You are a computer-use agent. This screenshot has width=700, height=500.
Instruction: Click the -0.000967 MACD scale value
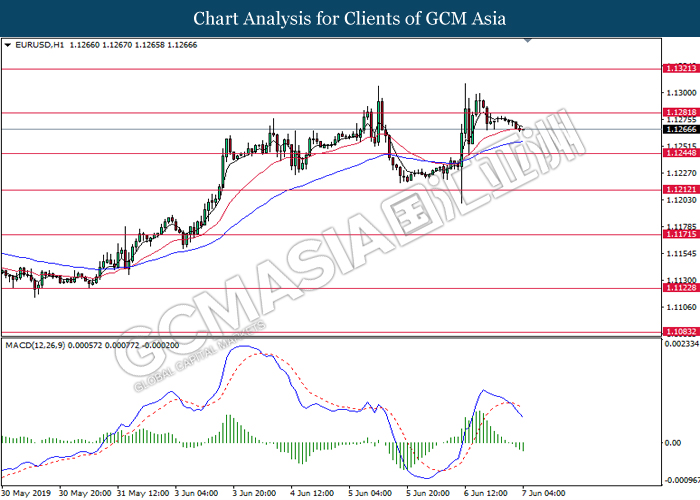pos(682,480)
